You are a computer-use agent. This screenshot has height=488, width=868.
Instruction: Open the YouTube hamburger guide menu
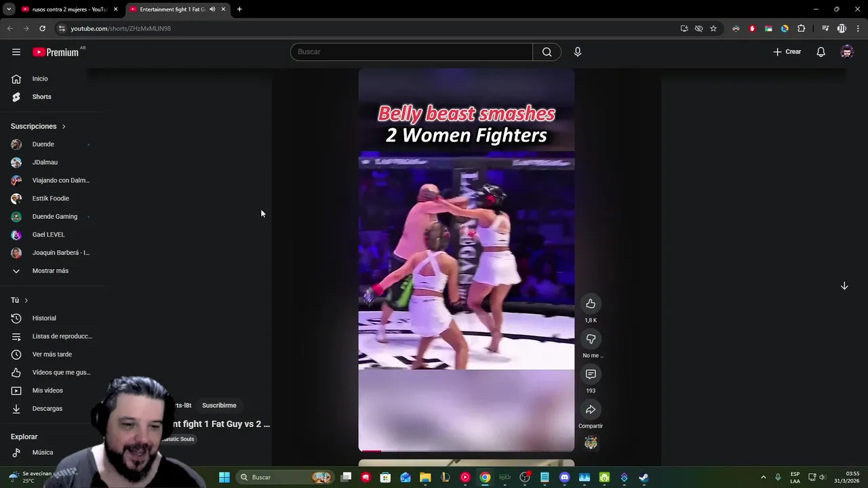pyautogui.click(x=16, y=52)
